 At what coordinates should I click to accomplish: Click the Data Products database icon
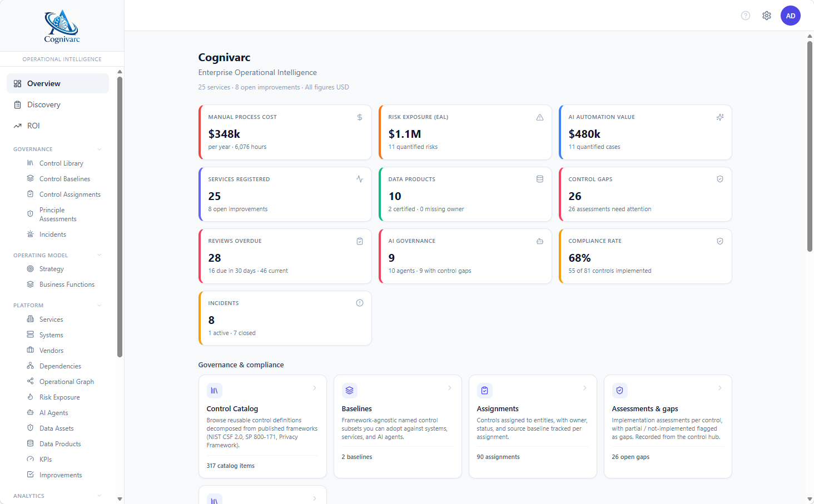pos(31,443)
